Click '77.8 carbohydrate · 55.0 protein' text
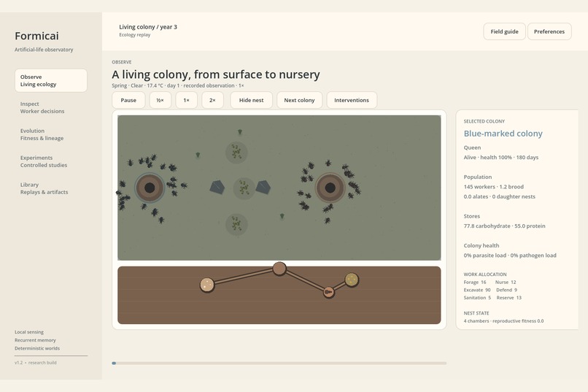 coord(504,226)
